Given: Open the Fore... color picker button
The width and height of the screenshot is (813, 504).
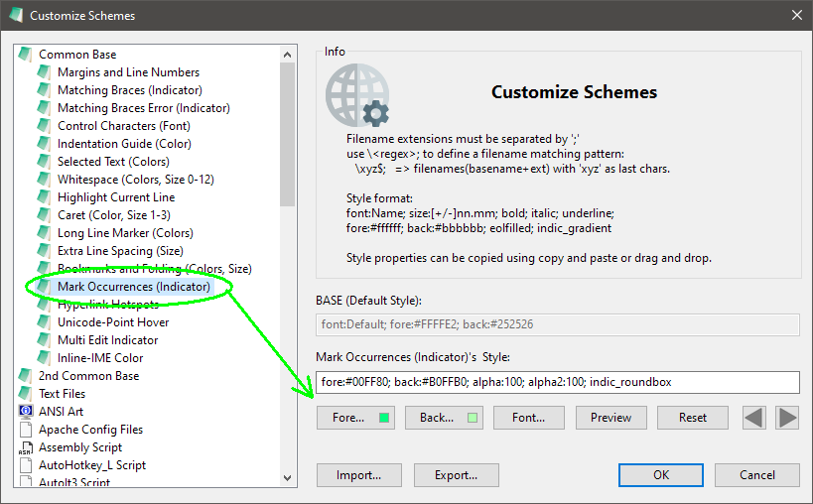Looking at the screenshot, I should tap(355, 418).
